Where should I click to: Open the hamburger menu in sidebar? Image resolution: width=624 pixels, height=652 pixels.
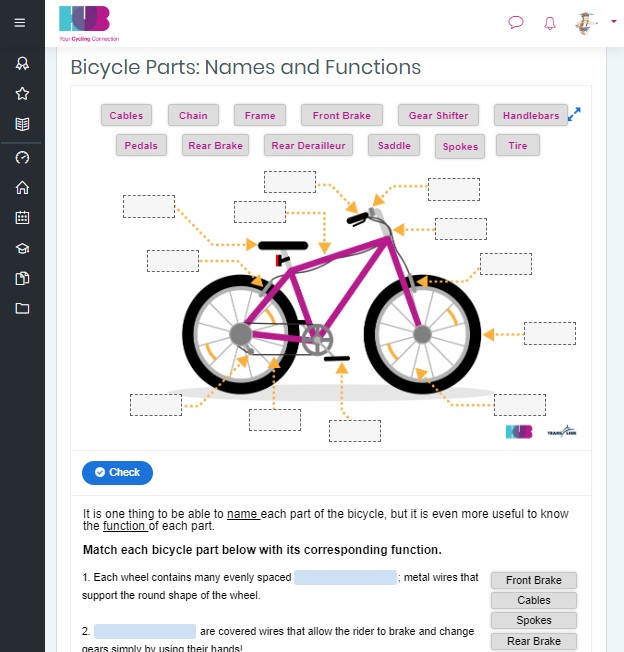tap(20, 23)
